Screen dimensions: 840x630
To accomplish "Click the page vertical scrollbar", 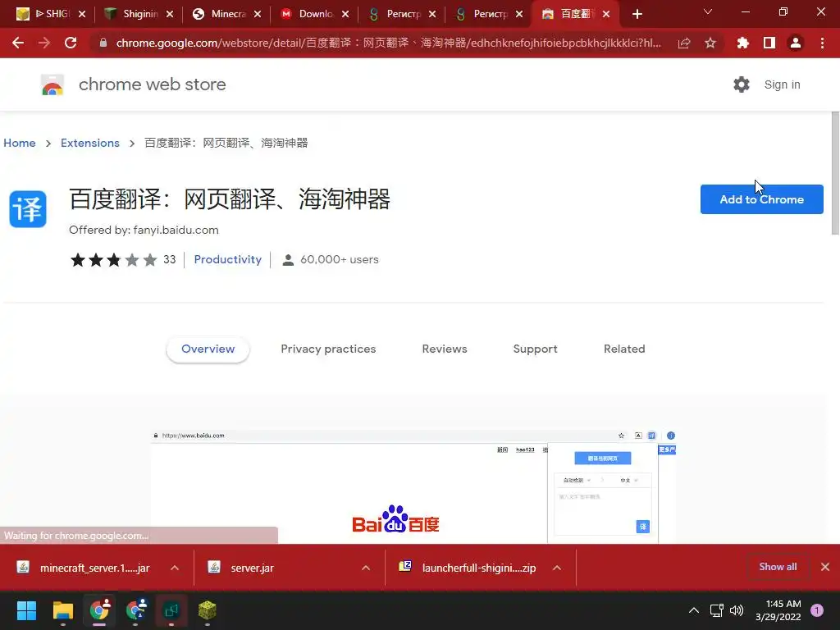I will coord(835,173).
